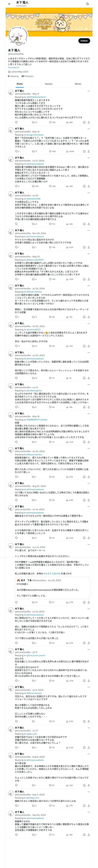View analytics of the Jun 8 post
Image resolution: width=98 pixels, height=868 pixels.
[67, 407]
